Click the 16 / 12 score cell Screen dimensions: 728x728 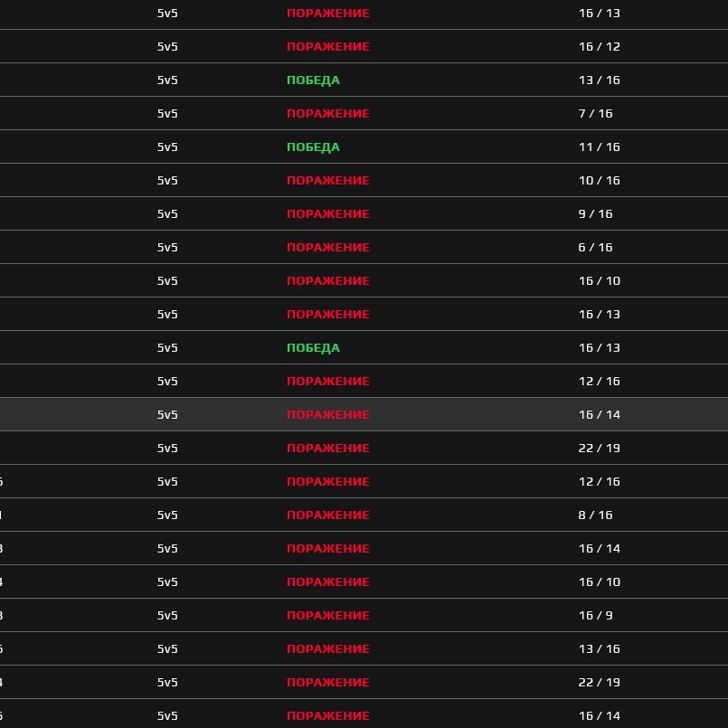click(x=599, y=46)
